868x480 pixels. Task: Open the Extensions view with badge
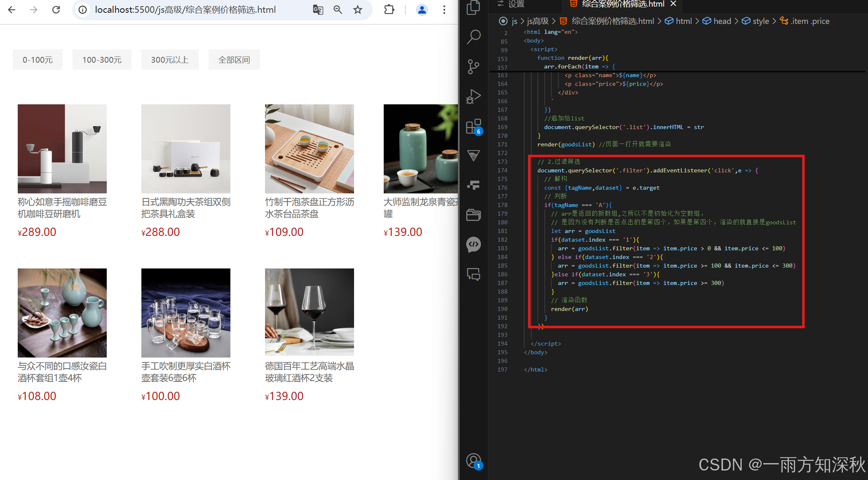(474, 127)
